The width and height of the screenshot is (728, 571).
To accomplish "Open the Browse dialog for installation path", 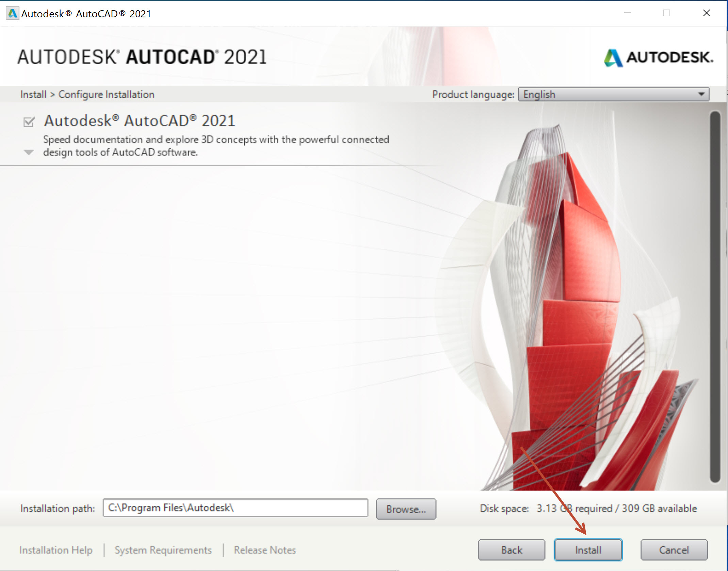I will point(406,509).
